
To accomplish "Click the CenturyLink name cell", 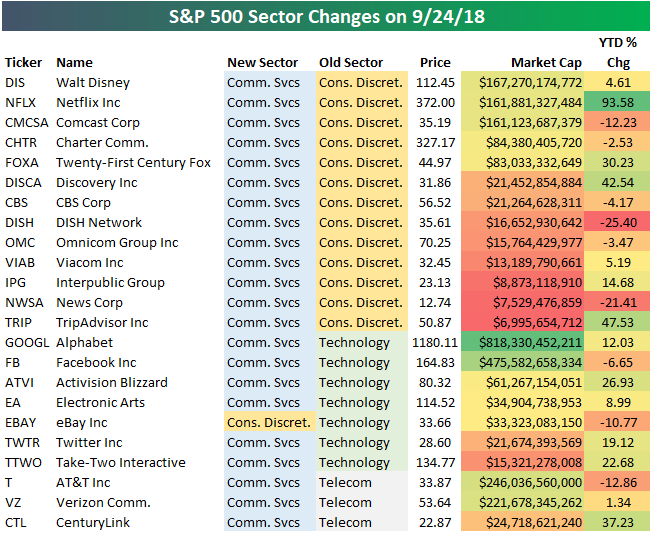I will [95, 522].
